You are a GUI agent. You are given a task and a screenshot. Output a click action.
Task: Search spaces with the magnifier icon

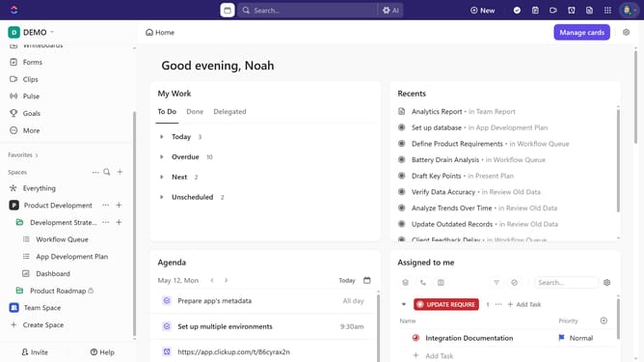click(107, 172)
